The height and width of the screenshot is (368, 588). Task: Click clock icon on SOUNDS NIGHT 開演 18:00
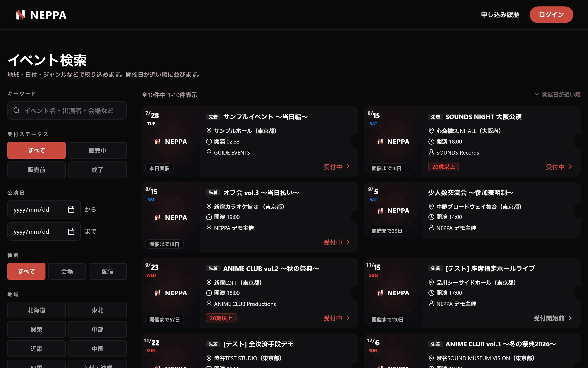click(431, 141)
